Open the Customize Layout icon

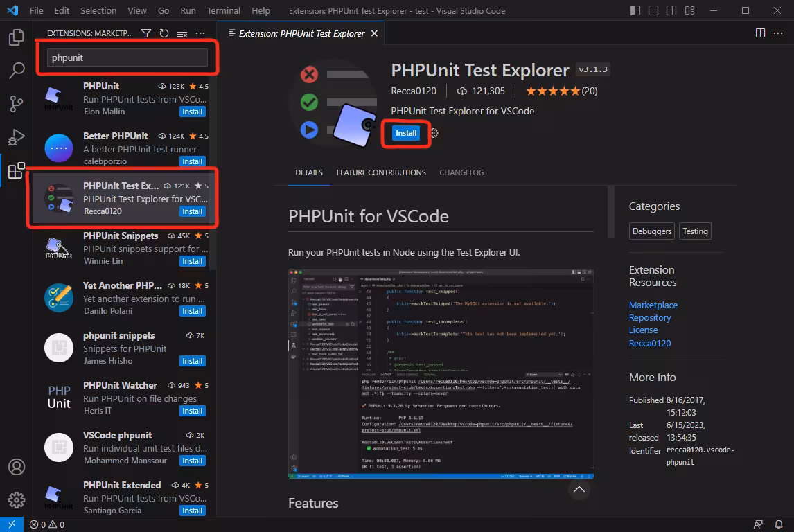[x=689, y=10]
